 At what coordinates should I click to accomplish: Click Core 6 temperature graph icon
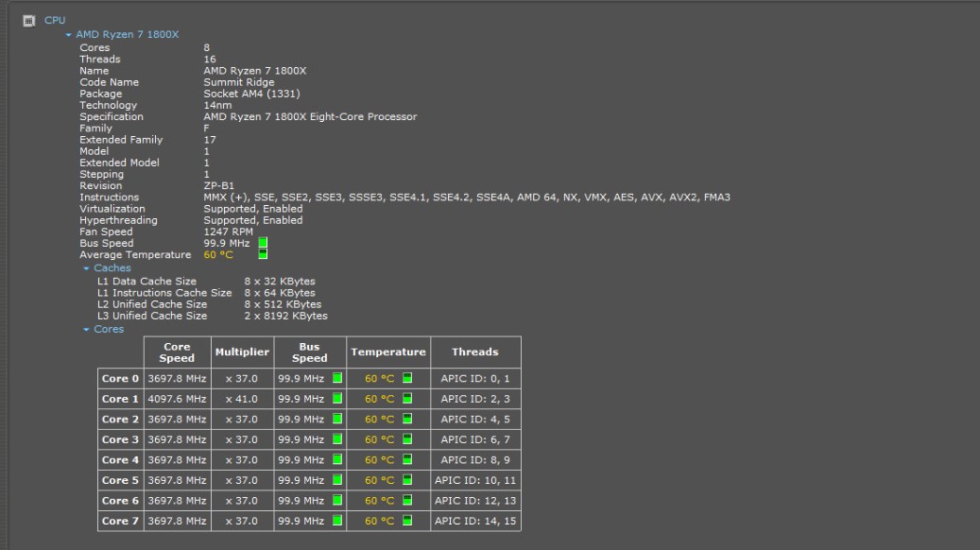(407, 500)
